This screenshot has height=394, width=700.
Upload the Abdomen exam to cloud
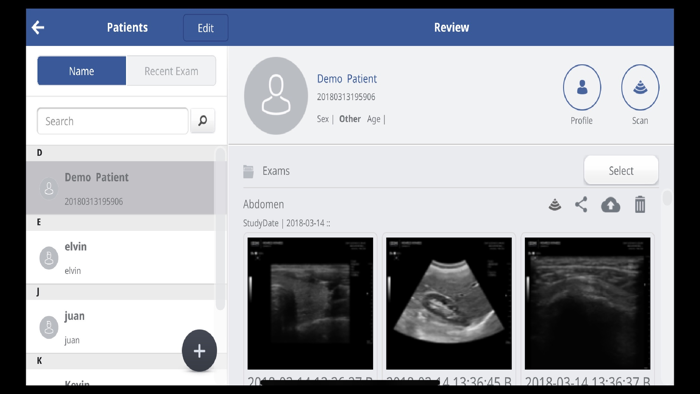click(610, 205)
